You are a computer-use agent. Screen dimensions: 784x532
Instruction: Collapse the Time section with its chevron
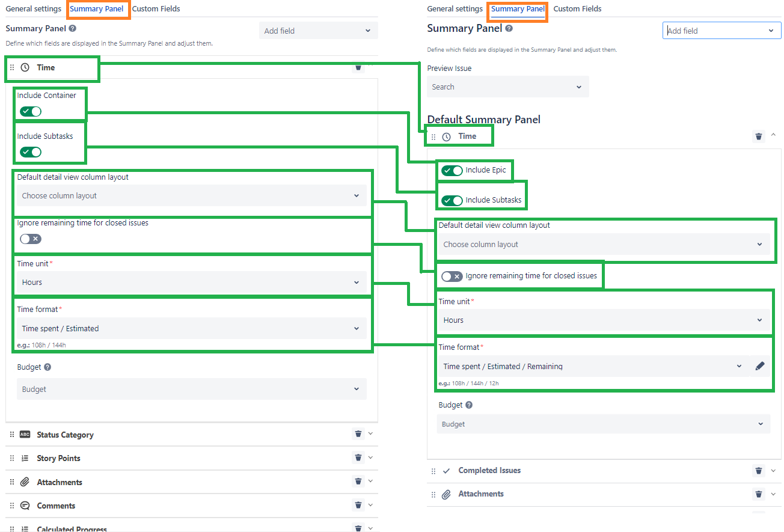click(x=773, y=135)
